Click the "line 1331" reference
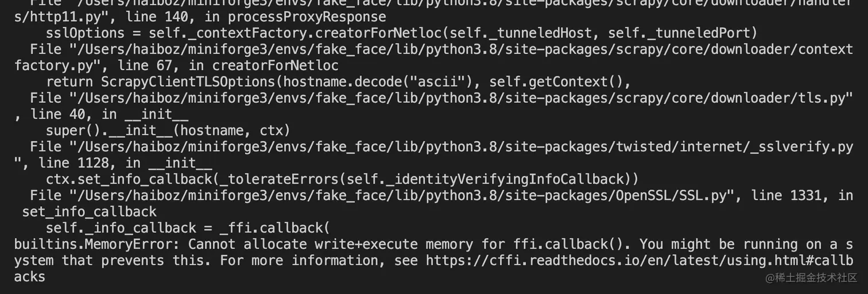Viewport: 868px width, 294px height. click(786, 196)
